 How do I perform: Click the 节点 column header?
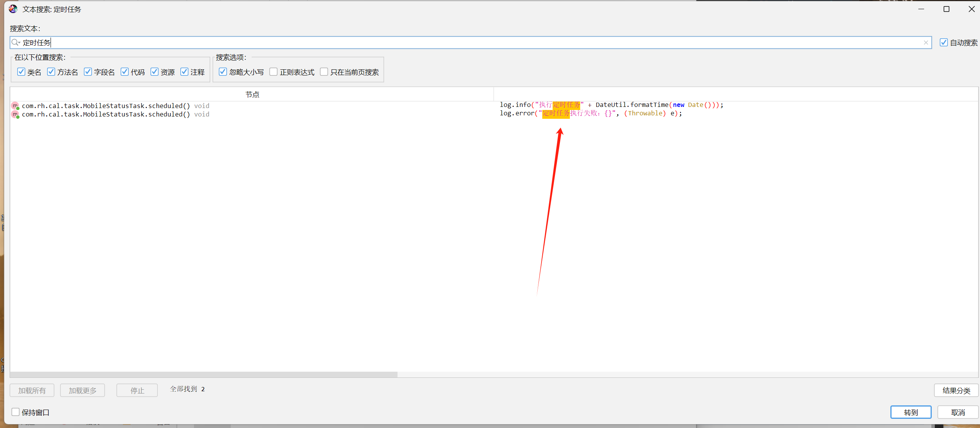252,94
